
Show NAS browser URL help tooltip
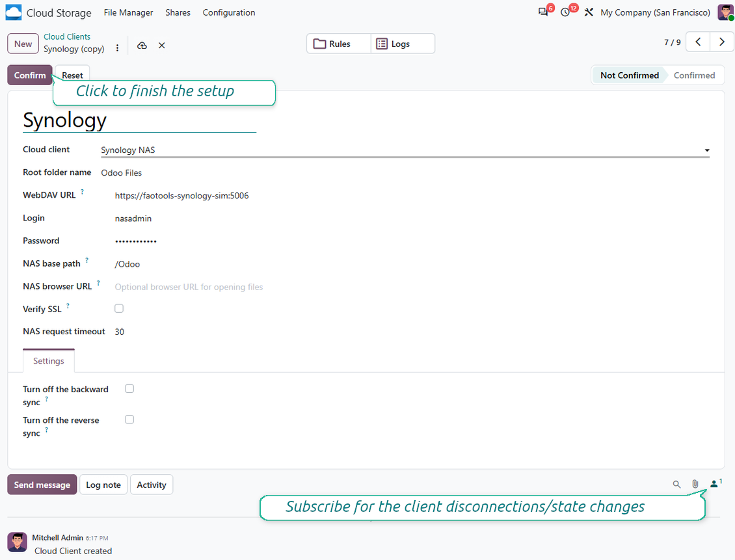(98, 283)
